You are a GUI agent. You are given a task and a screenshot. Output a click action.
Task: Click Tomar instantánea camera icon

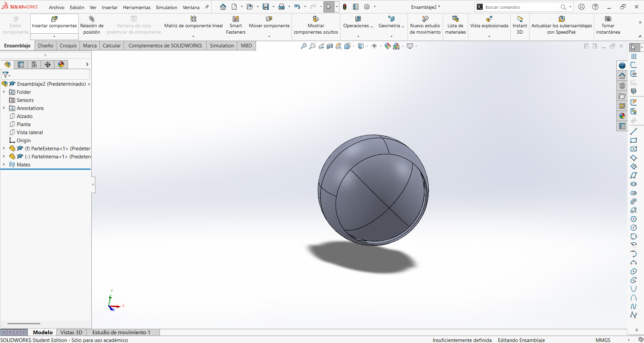point(608,19)
